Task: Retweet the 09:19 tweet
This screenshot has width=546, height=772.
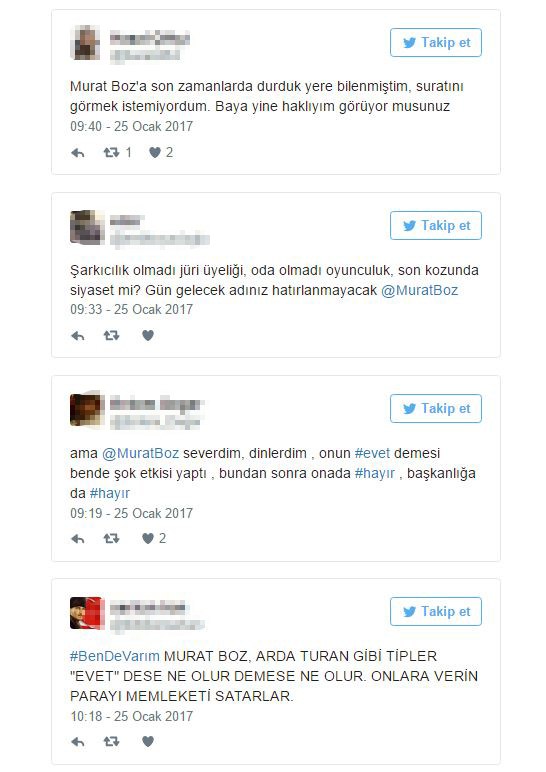Action: [x=111, y=539]
